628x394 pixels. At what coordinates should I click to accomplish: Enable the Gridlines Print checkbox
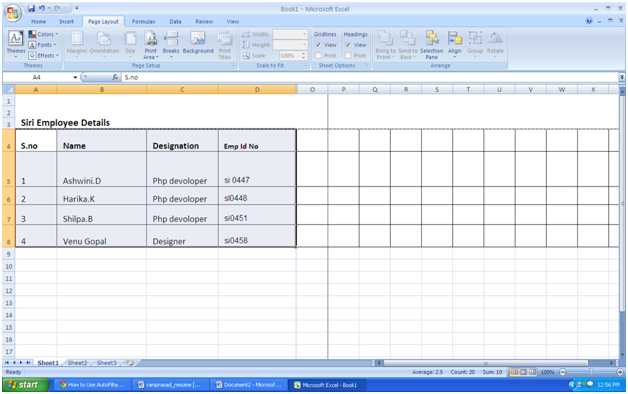click(x=318, y=56)
